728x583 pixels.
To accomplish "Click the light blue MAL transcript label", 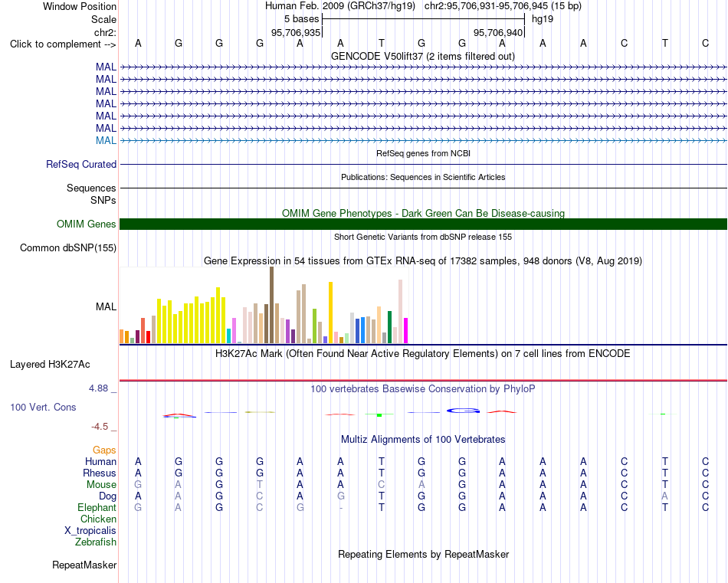I will (106, 141).
